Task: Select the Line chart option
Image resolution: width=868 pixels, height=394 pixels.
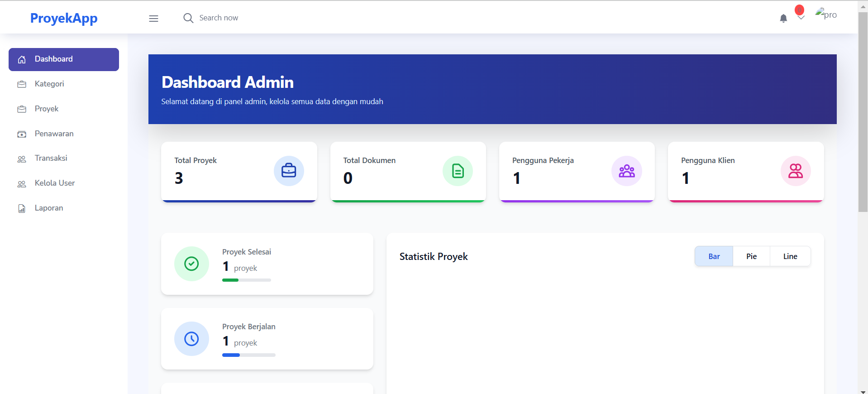Action: click(x=790, y=256)
